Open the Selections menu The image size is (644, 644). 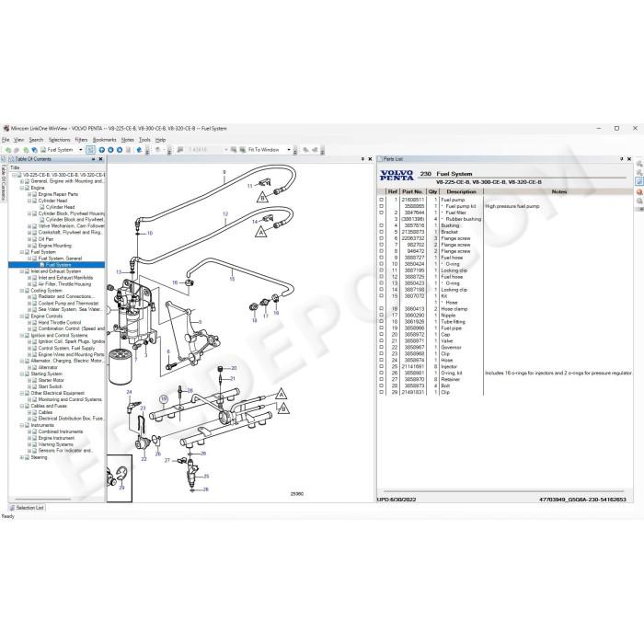click(x=60, y=140)
